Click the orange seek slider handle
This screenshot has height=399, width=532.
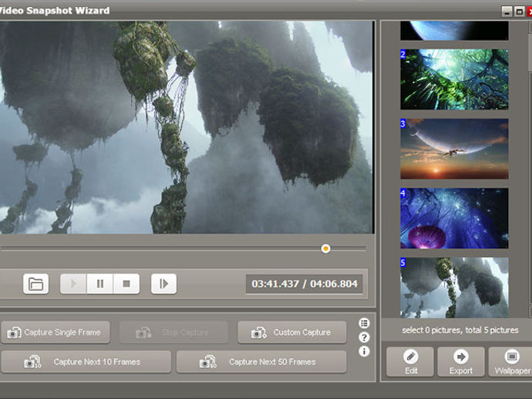(325, 249)
